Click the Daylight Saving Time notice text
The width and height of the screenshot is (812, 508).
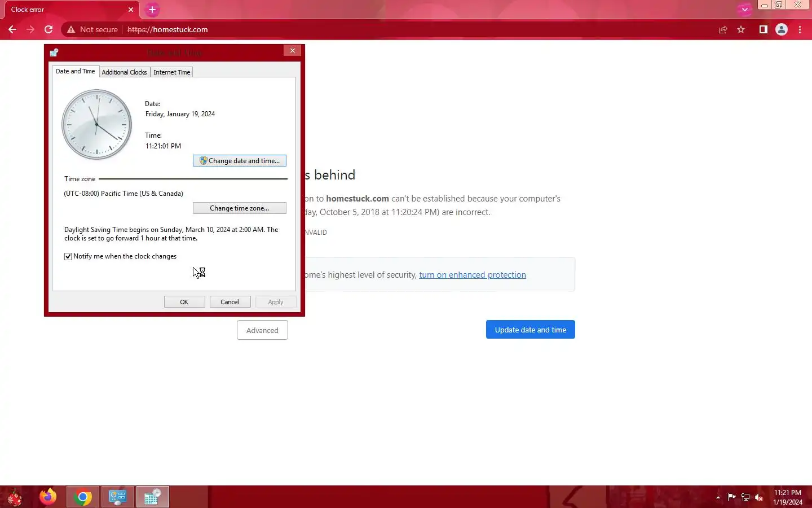171,234
